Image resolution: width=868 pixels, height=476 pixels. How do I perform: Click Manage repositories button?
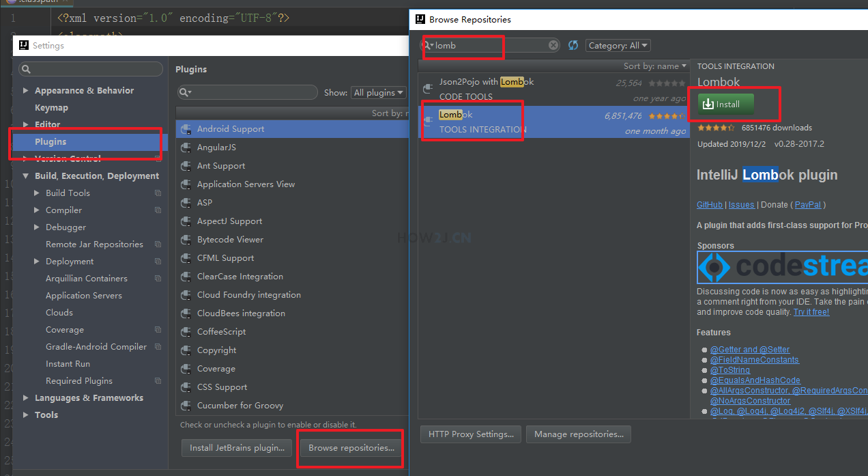point(579,434)
